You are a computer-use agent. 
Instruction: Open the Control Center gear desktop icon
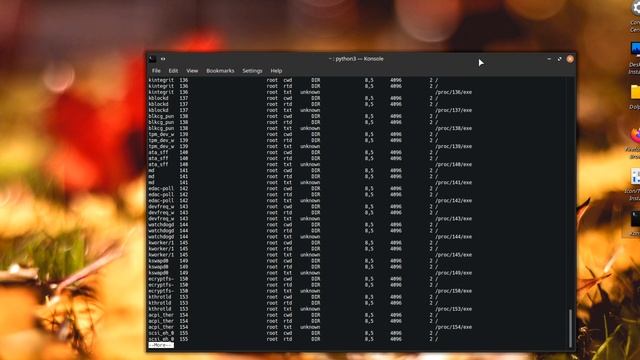click(x=635, y=8)
